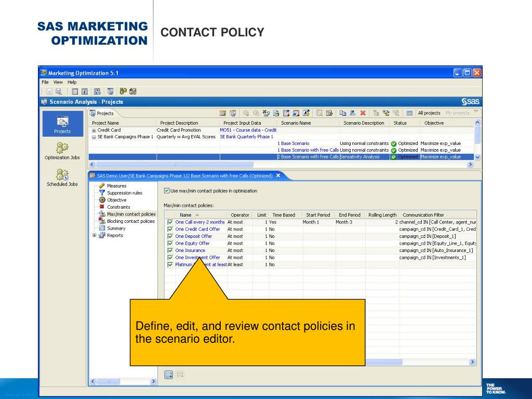Select the "Credit Card Promotion" description cell
Image resolution: width=532 pixels, height=399 pixels.
click(179, 130)
